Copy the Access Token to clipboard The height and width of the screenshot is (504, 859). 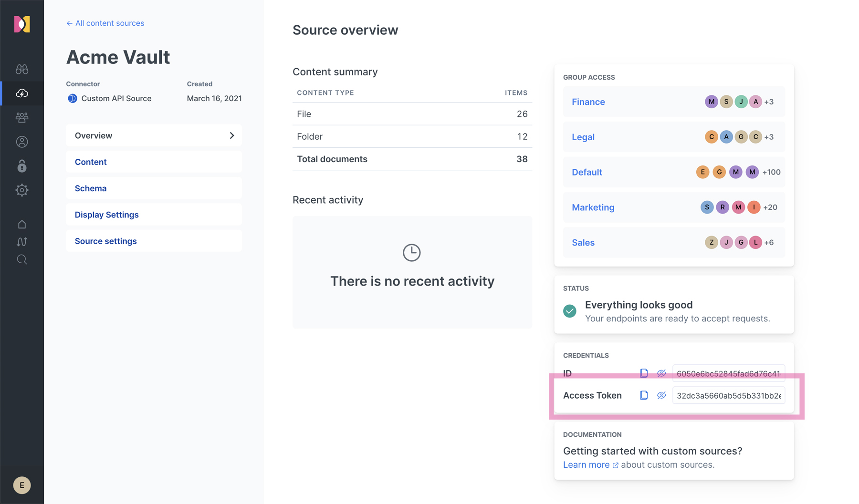click(x=644, y=395)
